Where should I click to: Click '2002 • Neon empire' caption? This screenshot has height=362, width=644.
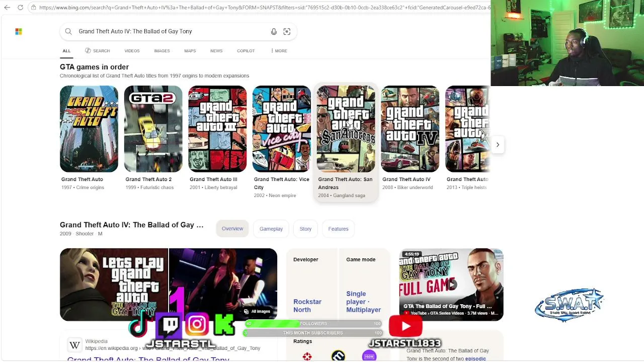click(x=275, y=196)
